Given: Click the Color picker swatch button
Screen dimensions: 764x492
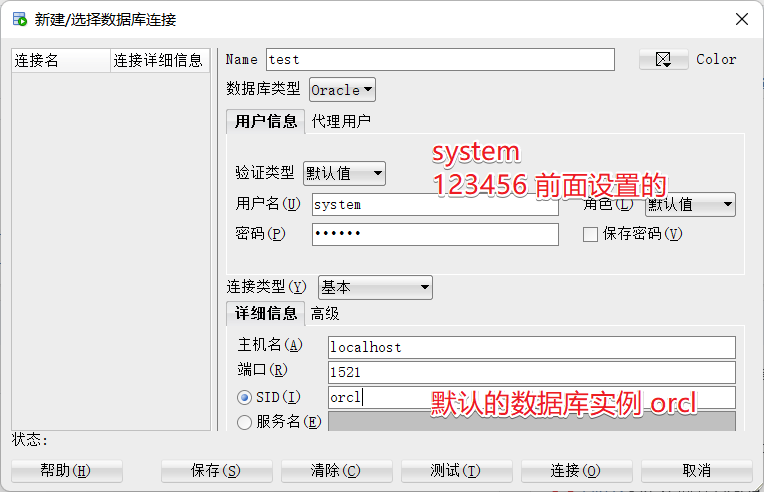Looking at the screenshot, I should [x=664, y=60].
